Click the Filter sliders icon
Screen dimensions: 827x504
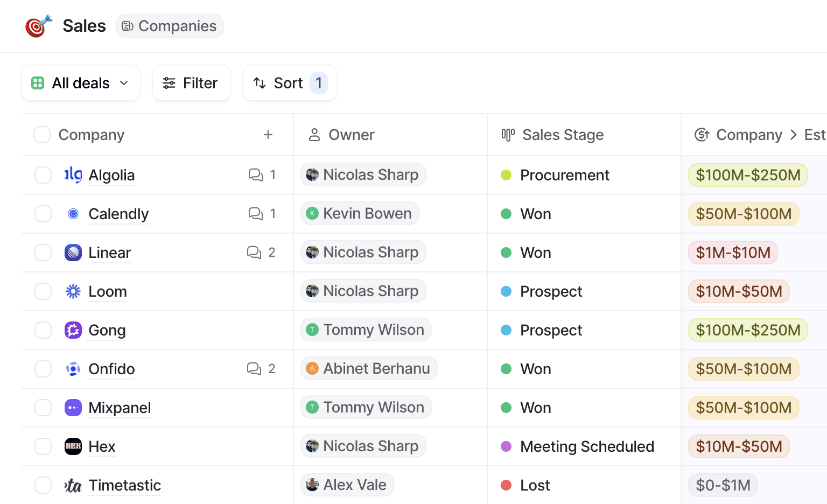pyautogui.click(x=169, y=83)
